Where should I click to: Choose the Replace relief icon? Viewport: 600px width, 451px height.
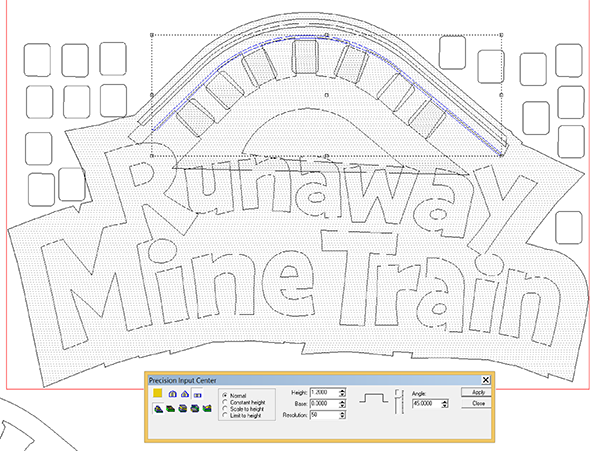207,409
